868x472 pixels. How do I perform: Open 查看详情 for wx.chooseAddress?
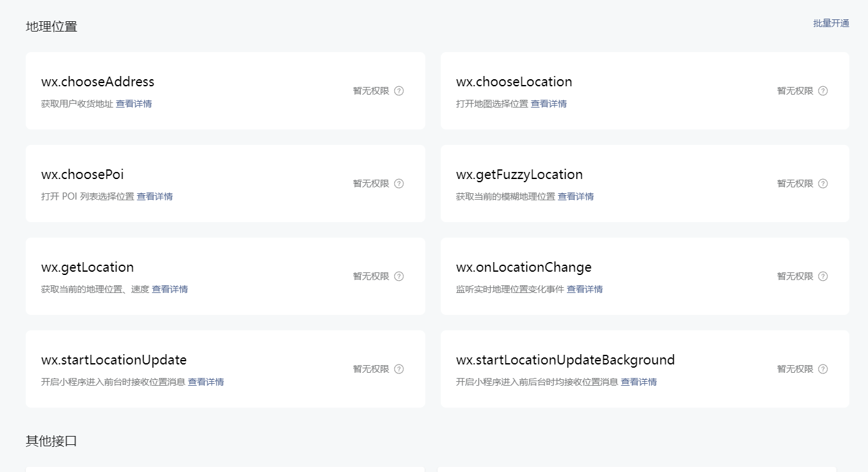134,104
